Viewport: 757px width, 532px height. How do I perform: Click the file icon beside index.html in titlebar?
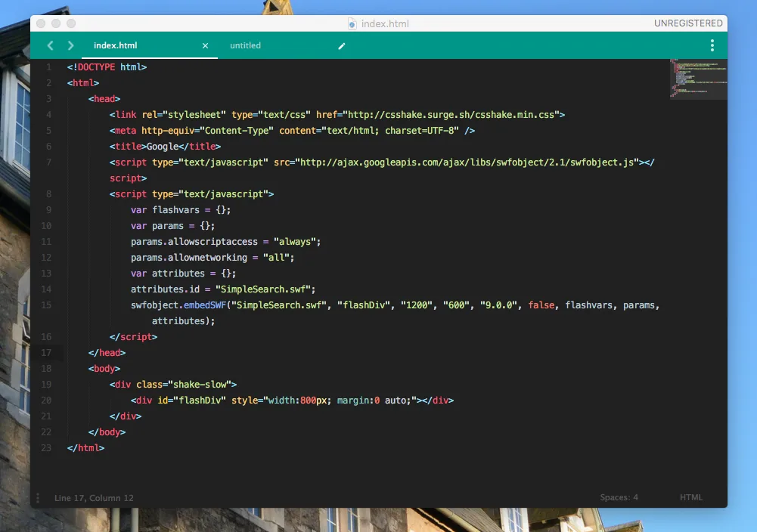350,23
